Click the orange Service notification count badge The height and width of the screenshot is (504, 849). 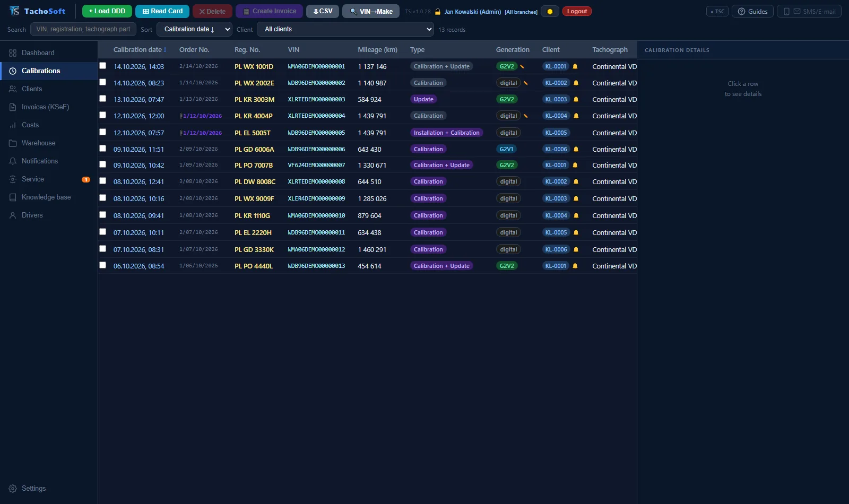coord(86,179)
